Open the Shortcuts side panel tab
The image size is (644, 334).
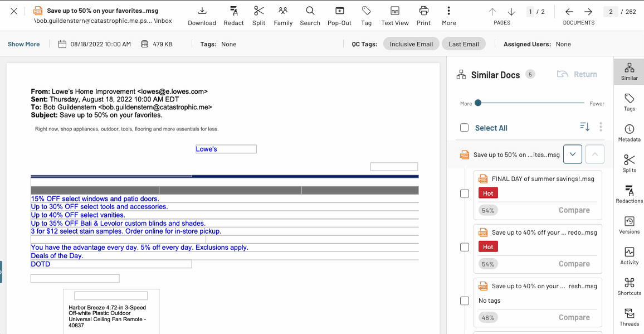pos(629,287)
